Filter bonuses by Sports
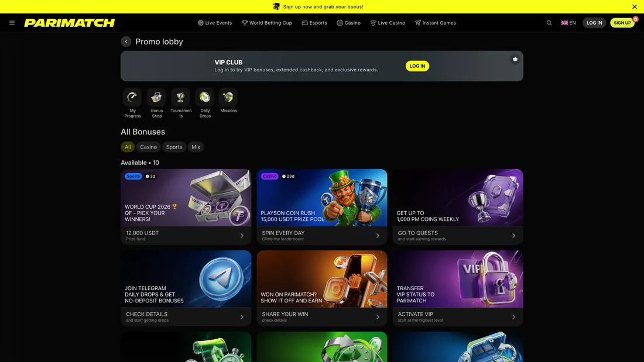The image size is (644, 362). [x=174, y=147]
